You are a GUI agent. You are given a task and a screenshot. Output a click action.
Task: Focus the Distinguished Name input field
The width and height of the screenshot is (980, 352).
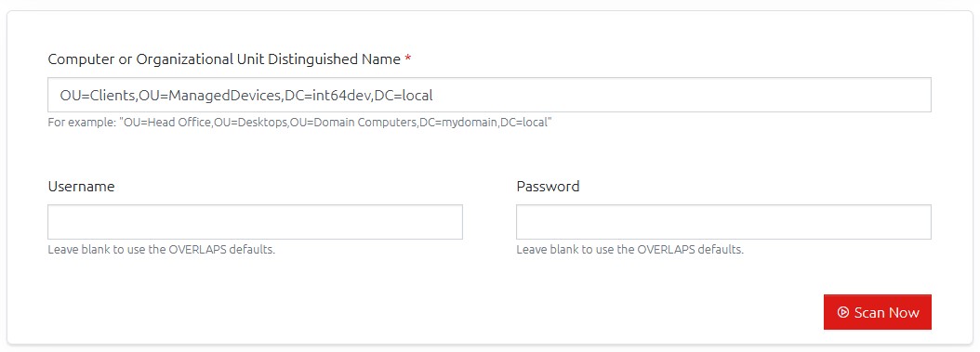point(489,95)
